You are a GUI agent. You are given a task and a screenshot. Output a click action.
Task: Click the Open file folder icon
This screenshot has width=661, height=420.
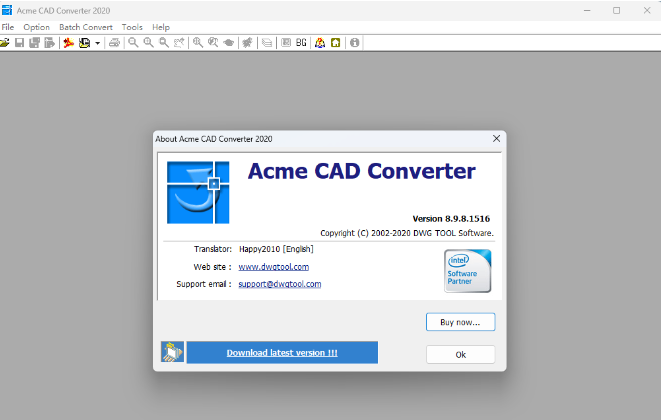(x=6, y=43)
